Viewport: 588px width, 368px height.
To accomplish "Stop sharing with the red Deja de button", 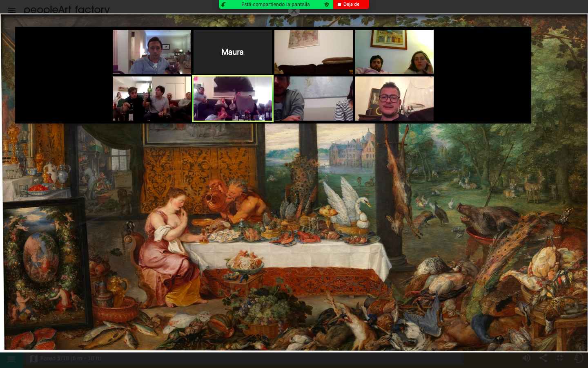I will click(351, 4).
